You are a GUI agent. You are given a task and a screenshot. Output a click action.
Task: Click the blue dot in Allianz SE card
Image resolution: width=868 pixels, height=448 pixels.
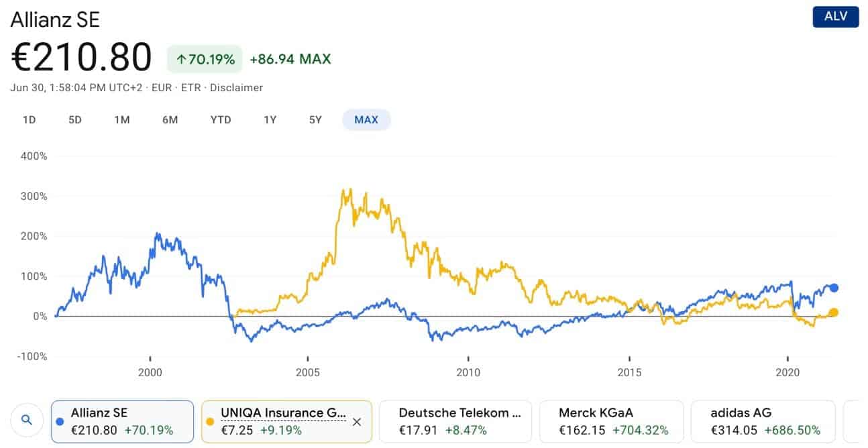[61, 422]
